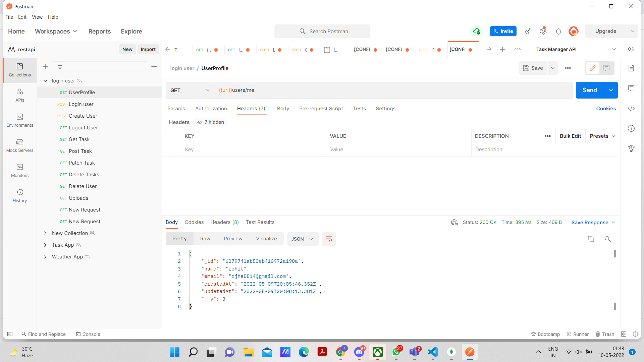Screen dimensions: 644x362
Task: Open the Monitors sidebar panel
Action: (x=20, y=171)
